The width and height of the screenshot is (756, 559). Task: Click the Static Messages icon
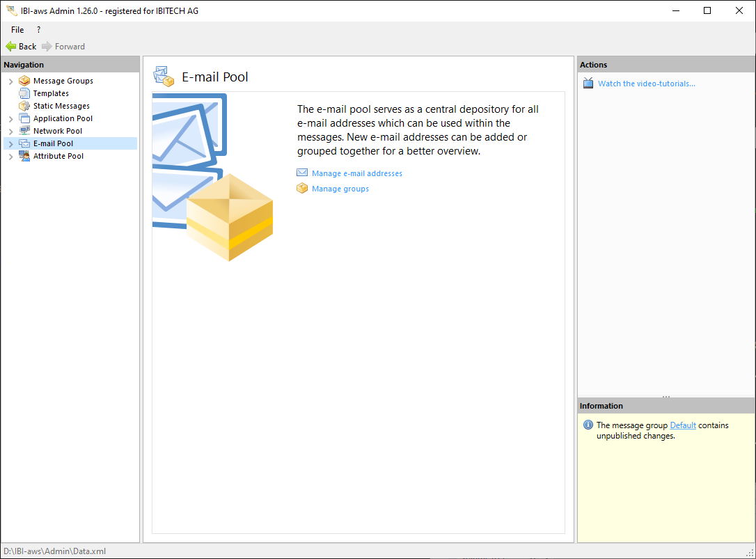[24, 106]
